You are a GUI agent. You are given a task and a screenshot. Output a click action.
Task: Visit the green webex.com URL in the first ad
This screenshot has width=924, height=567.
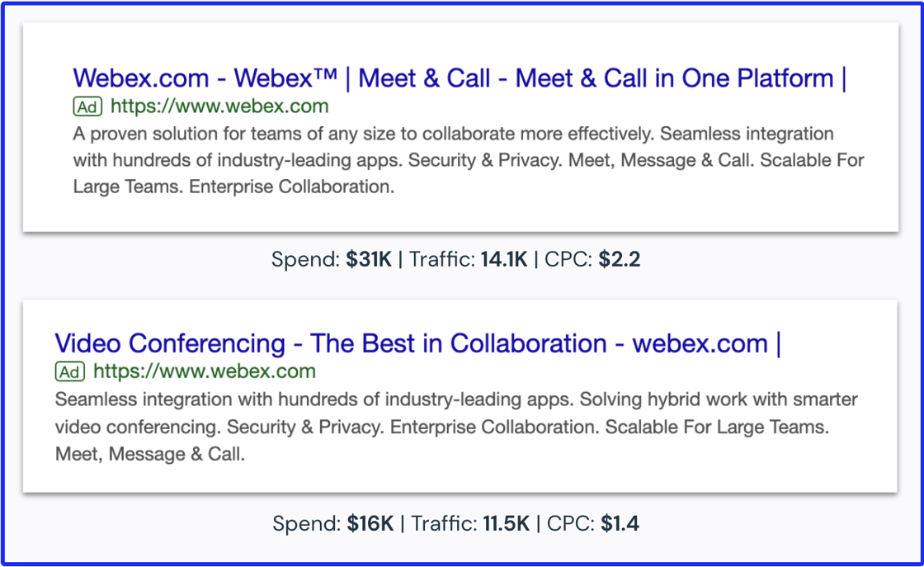point(219,106)
